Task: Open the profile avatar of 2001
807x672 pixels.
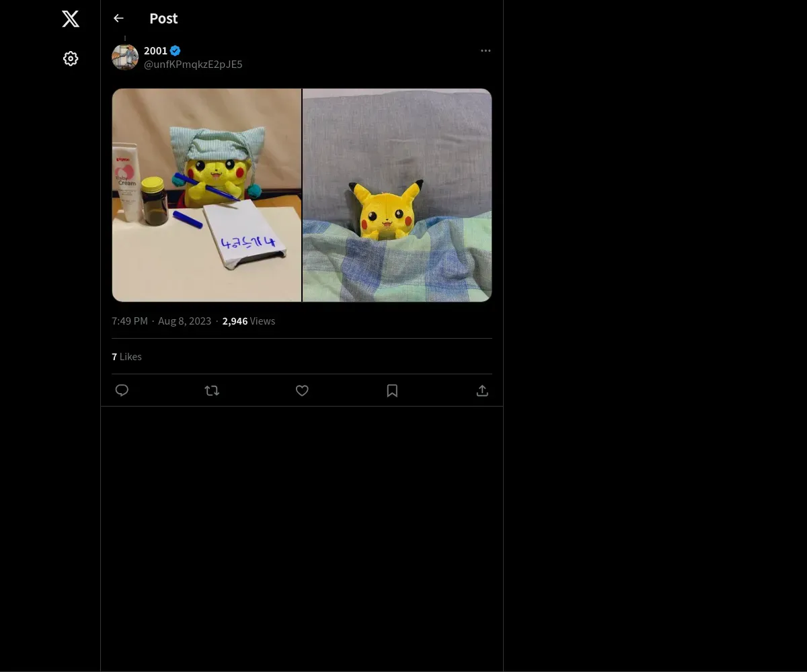Action: [x=125, y=57]
